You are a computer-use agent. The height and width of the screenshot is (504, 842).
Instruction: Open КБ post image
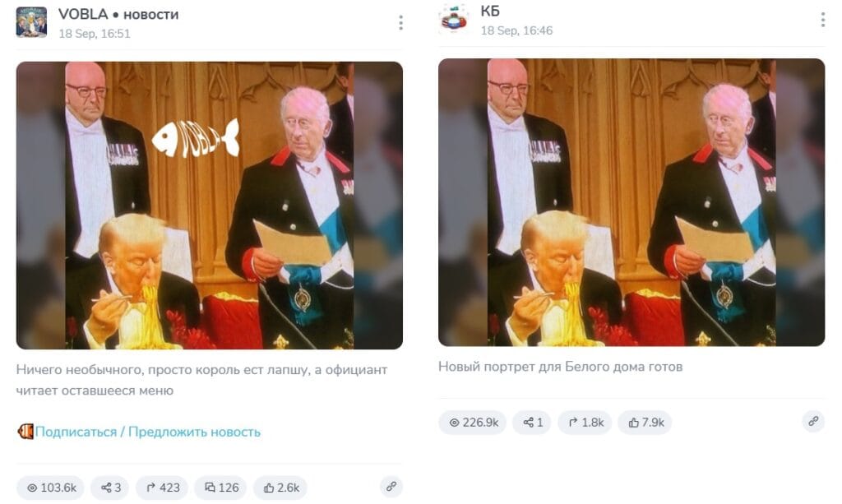click(631, 202)
